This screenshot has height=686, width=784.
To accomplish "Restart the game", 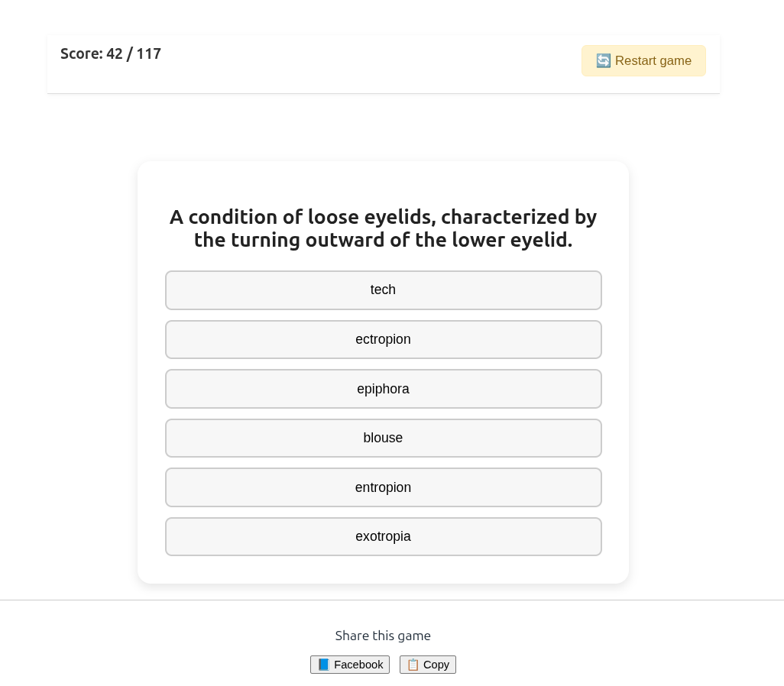I will click(643, 61).
